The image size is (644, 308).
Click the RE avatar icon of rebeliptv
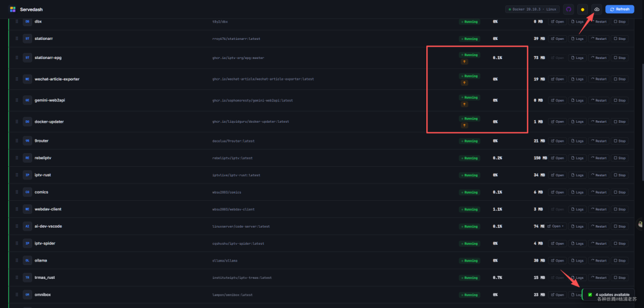coord(27,158)
